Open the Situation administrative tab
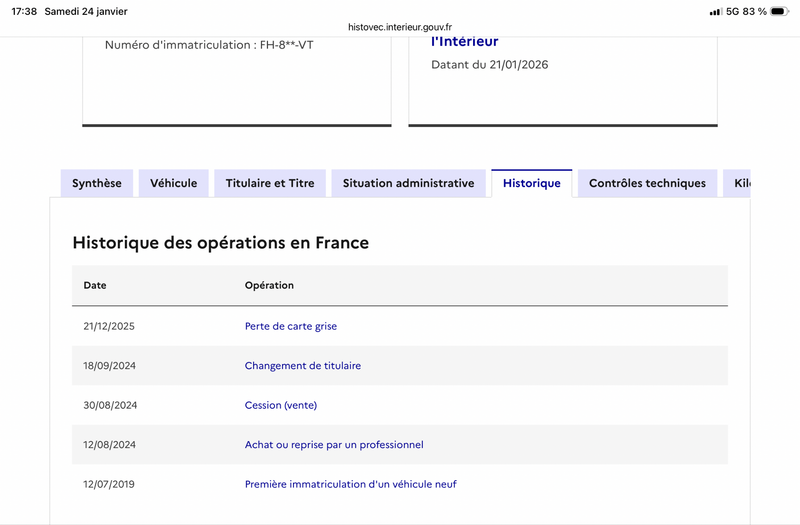This screenshot has height=525, width=800. tap(408, 183)
